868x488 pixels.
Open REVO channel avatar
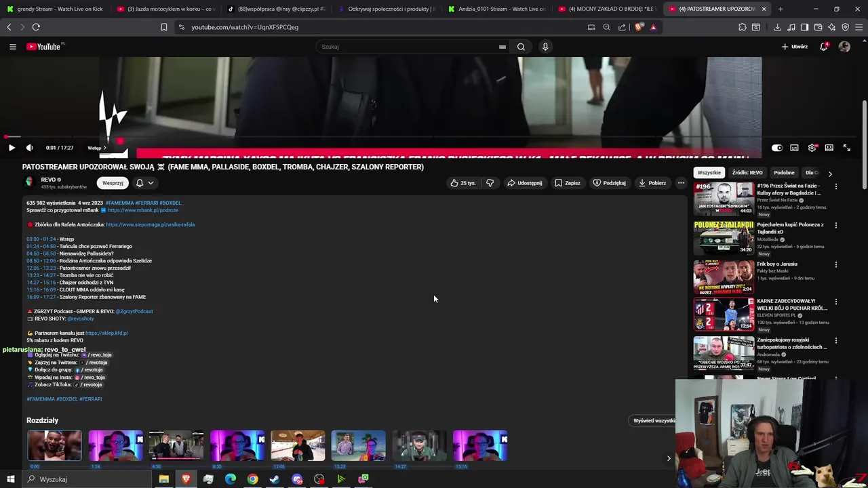click(x=29, y=182)
